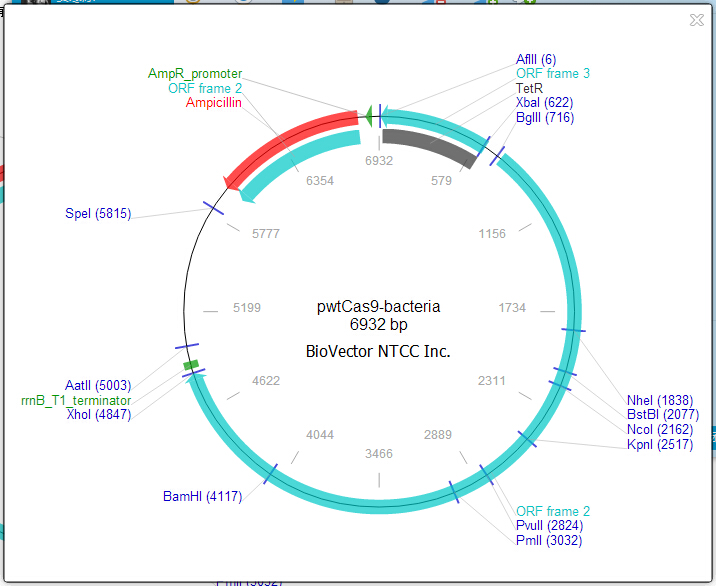Viewport: 716px width, 586px height.
Task: Click the green AmpR promoter arrowhead
Action: coord(367,117)
